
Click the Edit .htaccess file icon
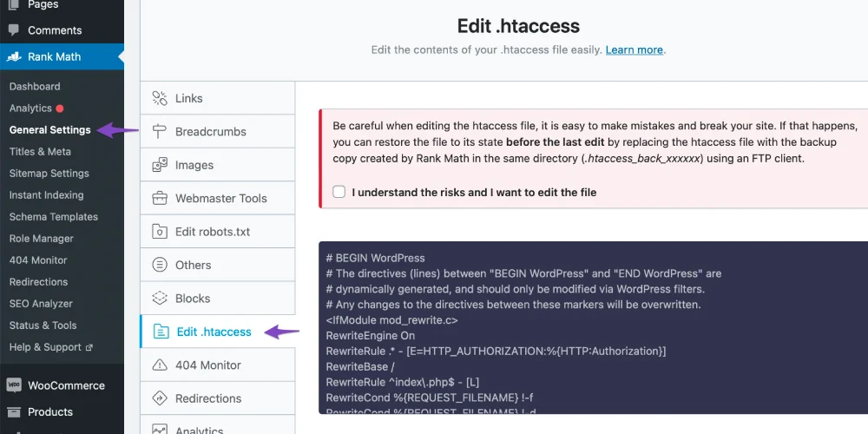point(161,332)
